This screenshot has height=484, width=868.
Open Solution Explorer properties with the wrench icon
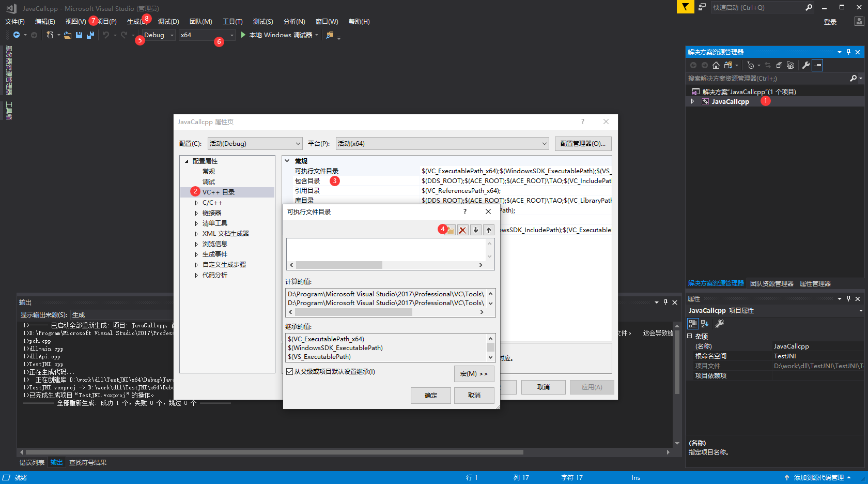(806, 65)
